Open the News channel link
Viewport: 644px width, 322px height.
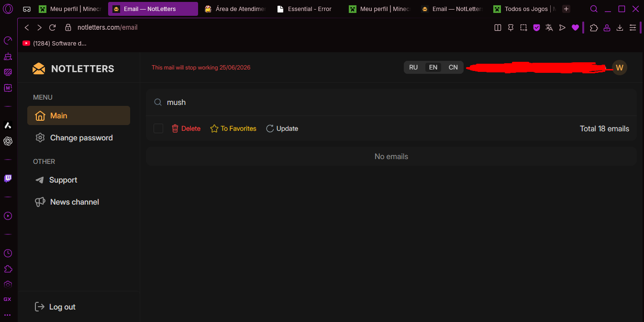(78, 202)
